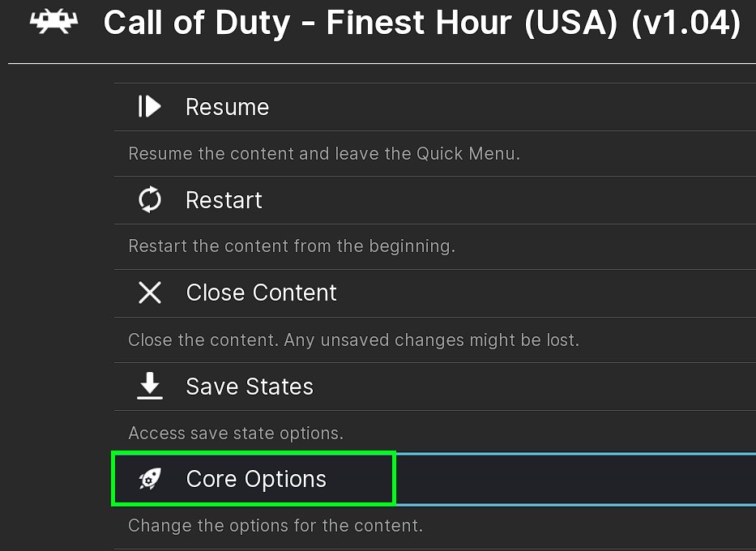Click "Change the options for the content" text
This screenshot has width=756, height=551.
click(x=275, y=526)
